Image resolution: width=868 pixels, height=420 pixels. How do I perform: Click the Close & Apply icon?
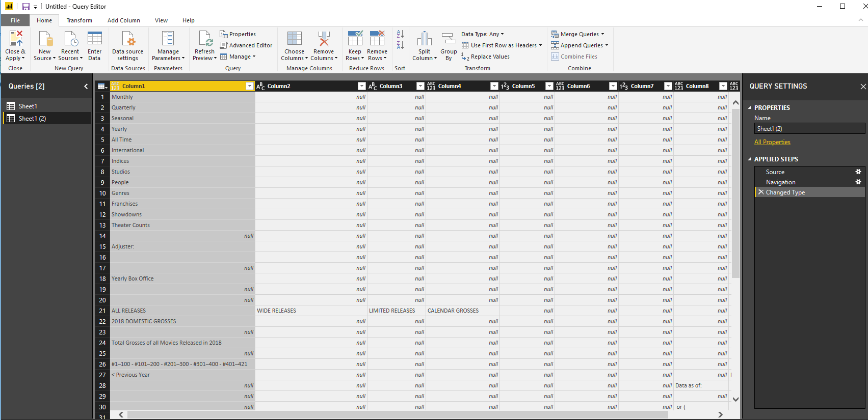point(15,39)
